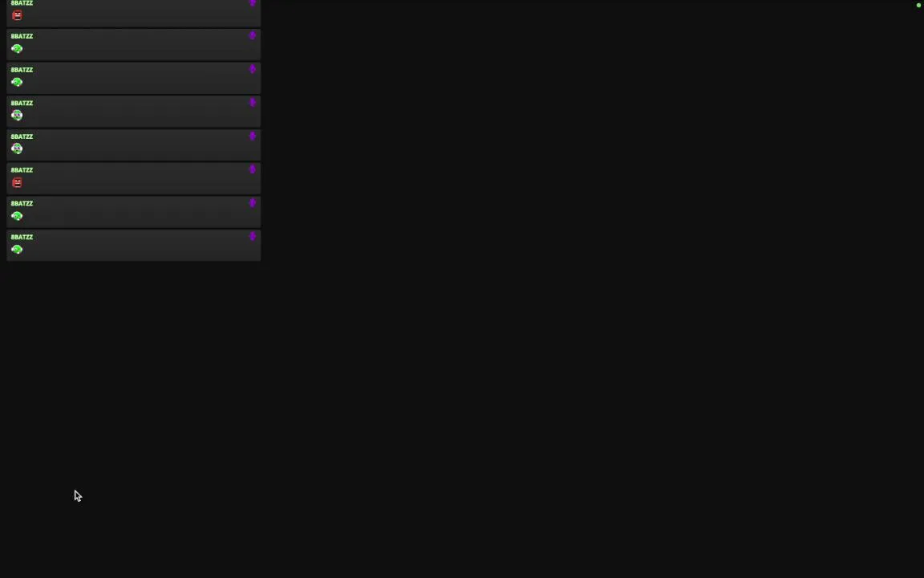
Task: Click the headphone face emote just above the lower red emote
Action: pos(17,149)
